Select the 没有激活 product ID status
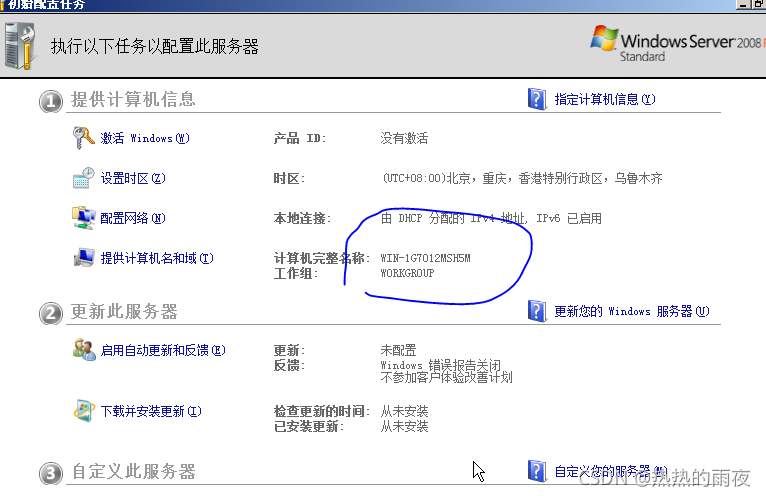The height and width of the screenshot is (496, 766). click(404, 138)
